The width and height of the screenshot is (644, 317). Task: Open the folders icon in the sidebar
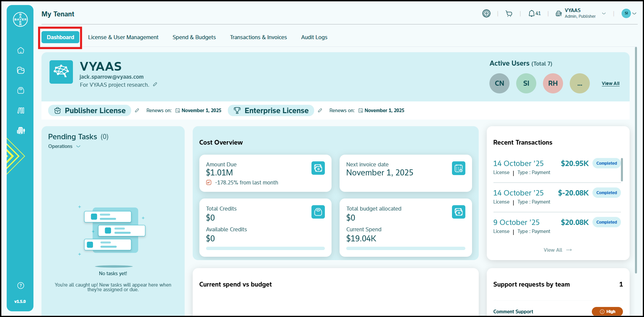click(21, 70)
